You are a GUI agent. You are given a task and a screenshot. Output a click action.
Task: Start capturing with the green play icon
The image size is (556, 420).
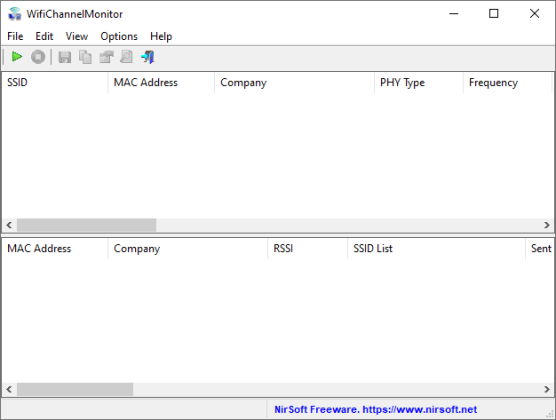tap(17, 57)
